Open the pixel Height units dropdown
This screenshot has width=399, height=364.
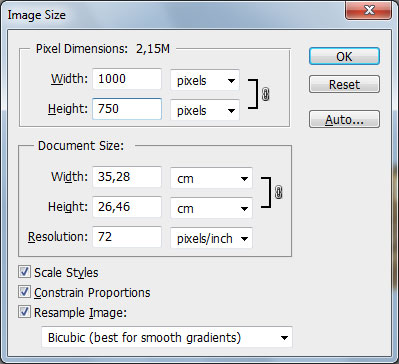(x=205, y=110)
